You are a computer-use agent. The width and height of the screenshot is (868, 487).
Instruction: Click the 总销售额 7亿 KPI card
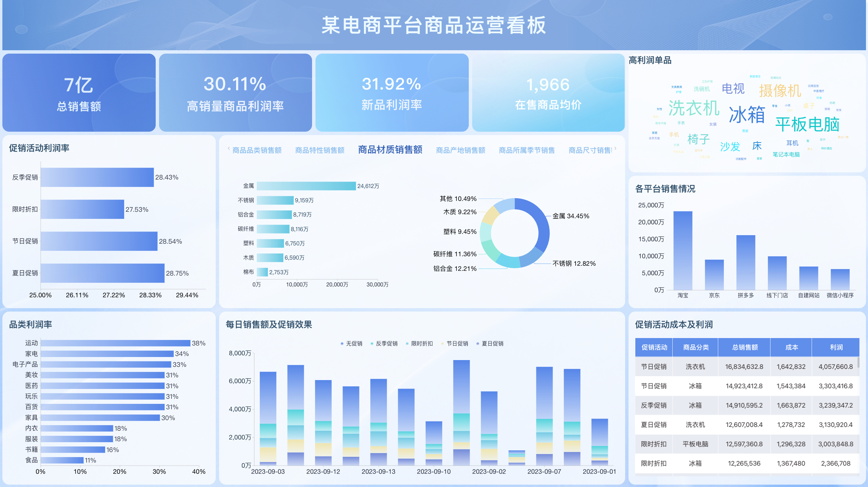click(x=79, y=93)
